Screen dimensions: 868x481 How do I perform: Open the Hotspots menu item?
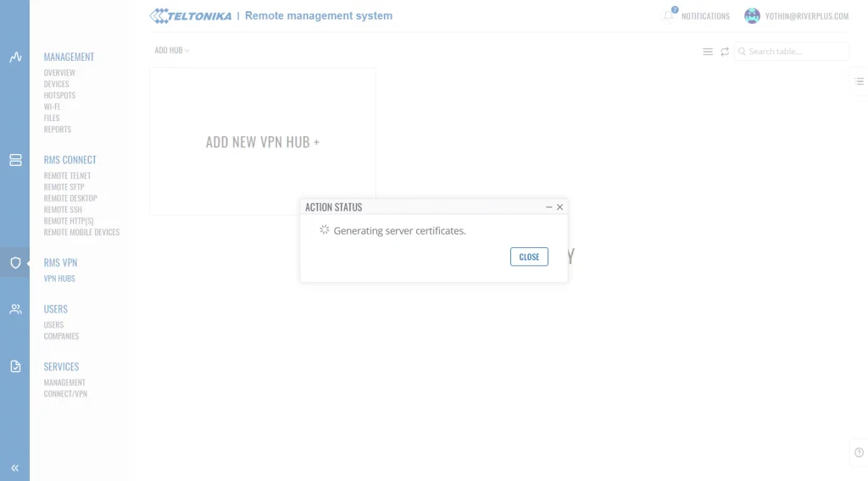[x=59, y=96]
